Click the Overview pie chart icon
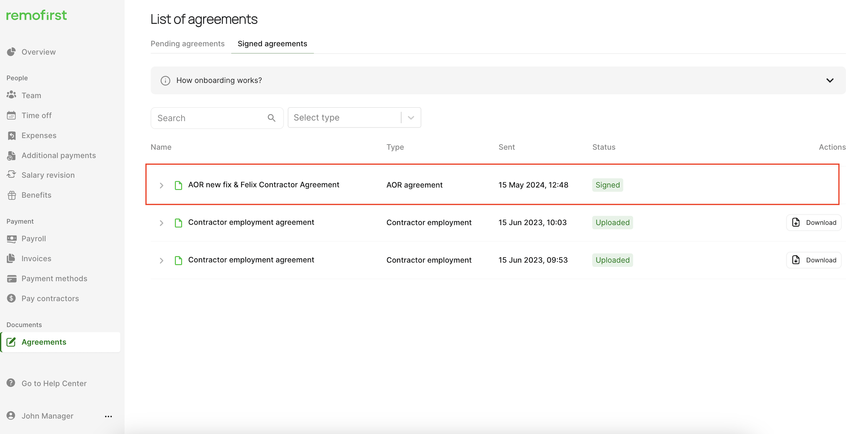868x434 pixels. pyautogui.click(x=11, y=52)
